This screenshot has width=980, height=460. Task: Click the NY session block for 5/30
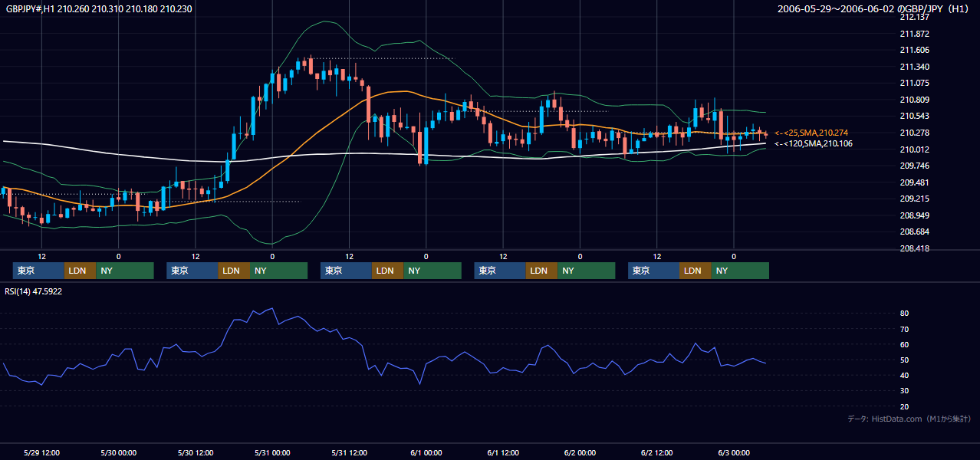click(279, 271)
